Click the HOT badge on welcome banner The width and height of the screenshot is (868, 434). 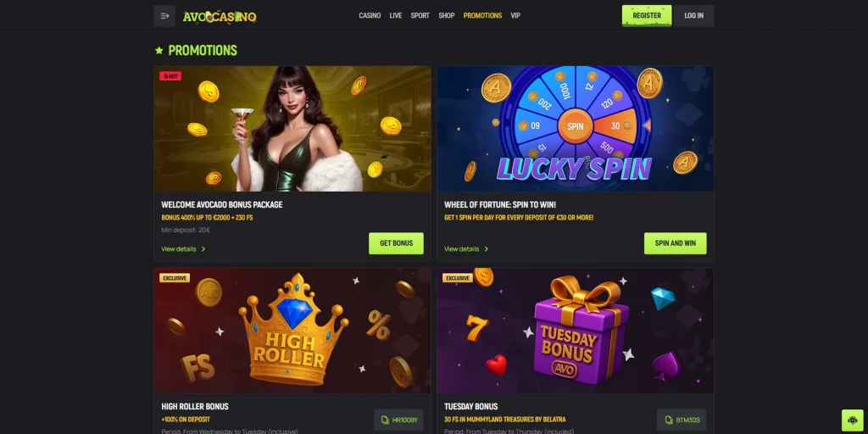[x=170, y=76]
